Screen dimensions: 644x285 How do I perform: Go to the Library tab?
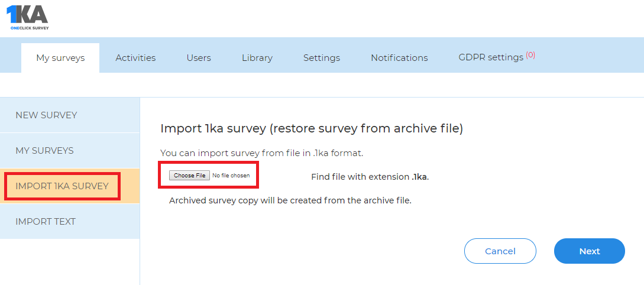[x=257, y=58]
